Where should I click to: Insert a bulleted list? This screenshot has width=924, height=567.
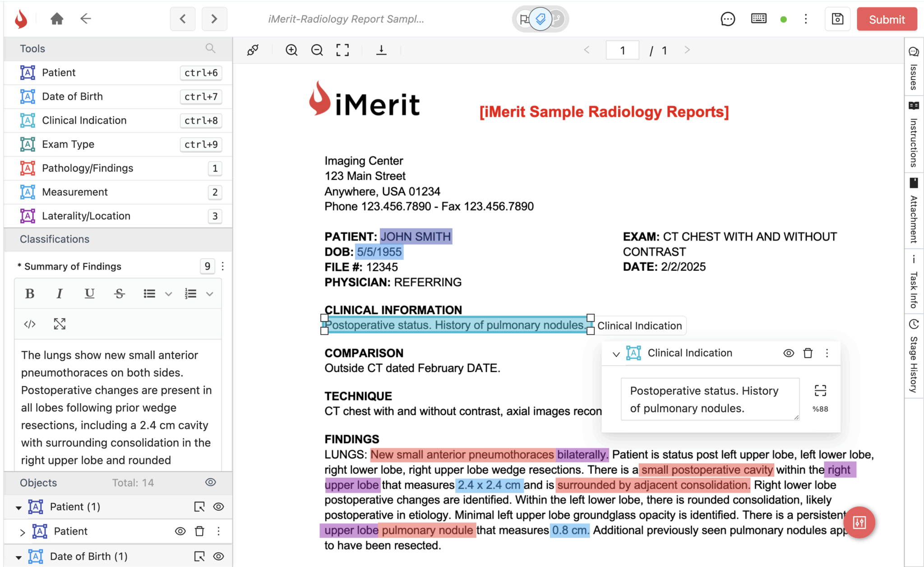click(149, 294)
